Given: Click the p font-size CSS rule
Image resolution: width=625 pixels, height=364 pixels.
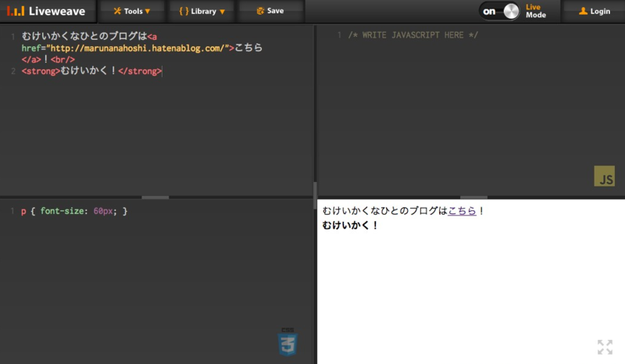Looking at the screenshot, I should coord(74,211).
